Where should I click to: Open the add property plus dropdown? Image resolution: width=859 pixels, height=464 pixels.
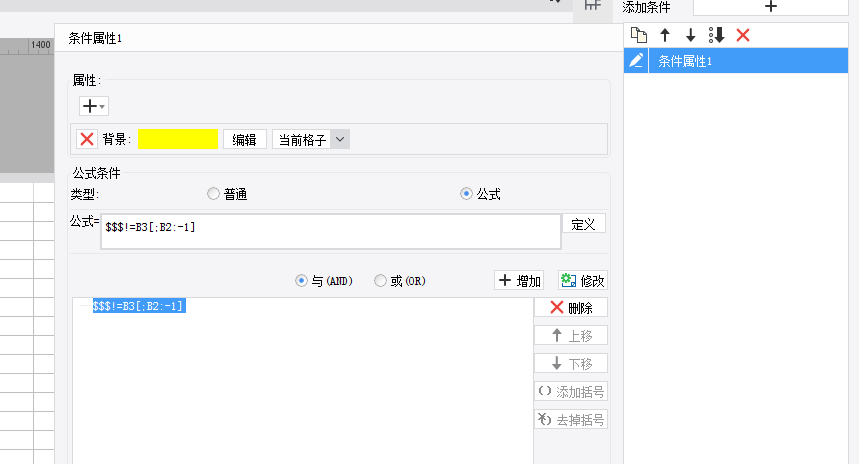tap(94, 106)
